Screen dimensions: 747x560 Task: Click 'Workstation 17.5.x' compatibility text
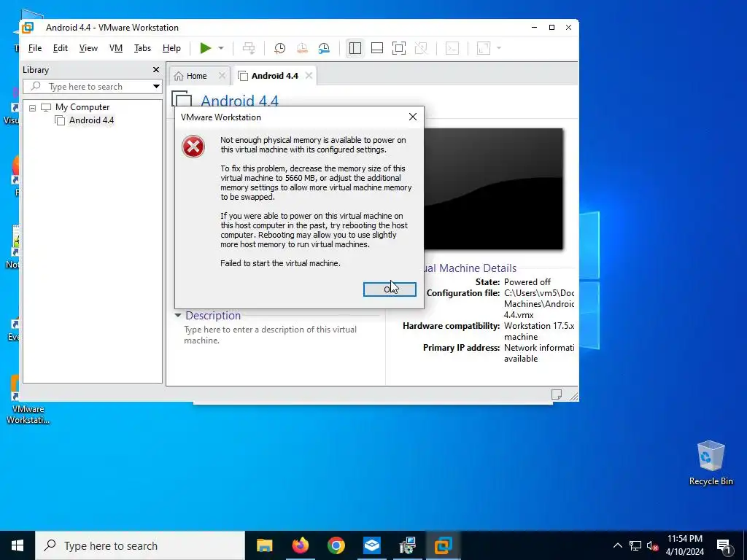(539, 326)
